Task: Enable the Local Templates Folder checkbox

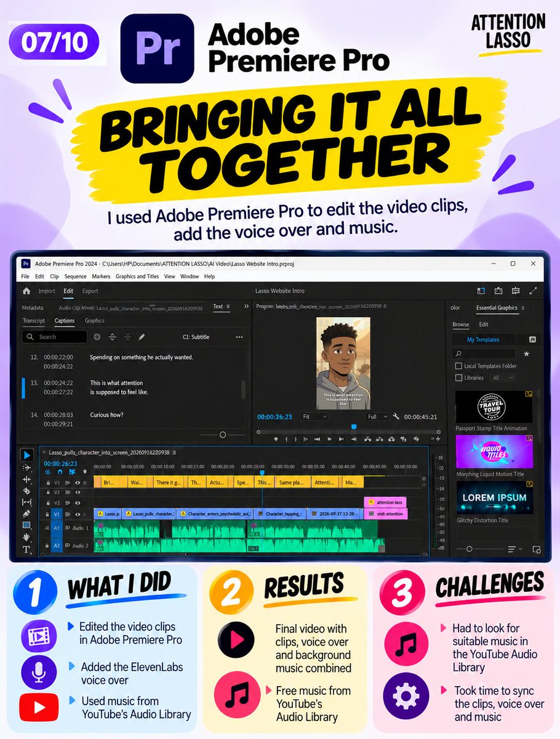Action: coord(458,366)
